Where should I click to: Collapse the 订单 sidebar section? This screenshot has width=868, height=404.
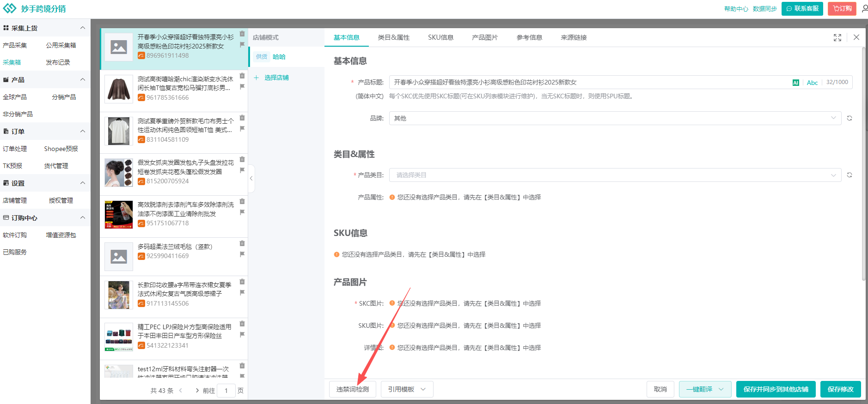coord(83,131)
